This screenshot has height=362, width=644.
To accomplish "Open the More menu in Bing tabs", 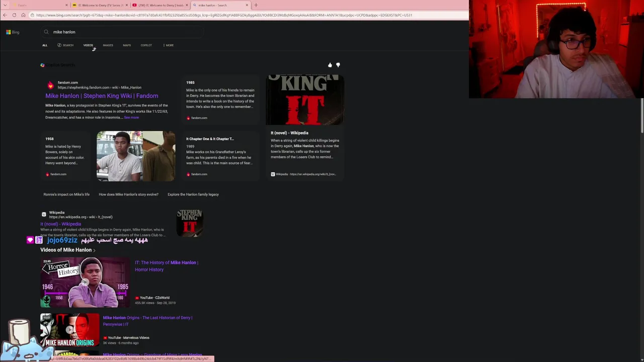I will click(169, 45).
